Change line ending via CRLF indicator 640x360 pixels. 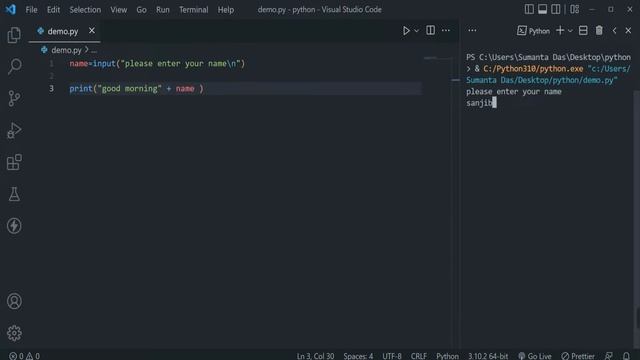pyautogui.click(x=419, y=356)
